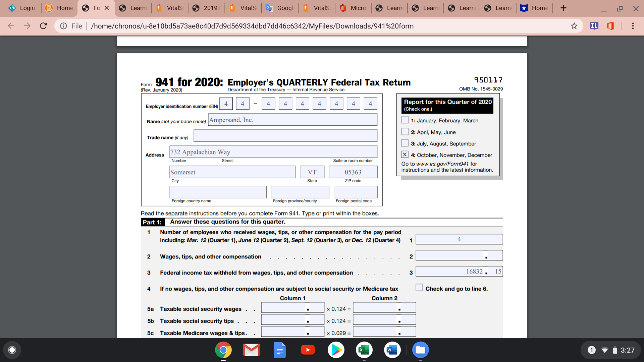Viewport: 644px width, 362px height.
Task: Tick the 'Check and go to line 6' box
Action: click(419, 288)
